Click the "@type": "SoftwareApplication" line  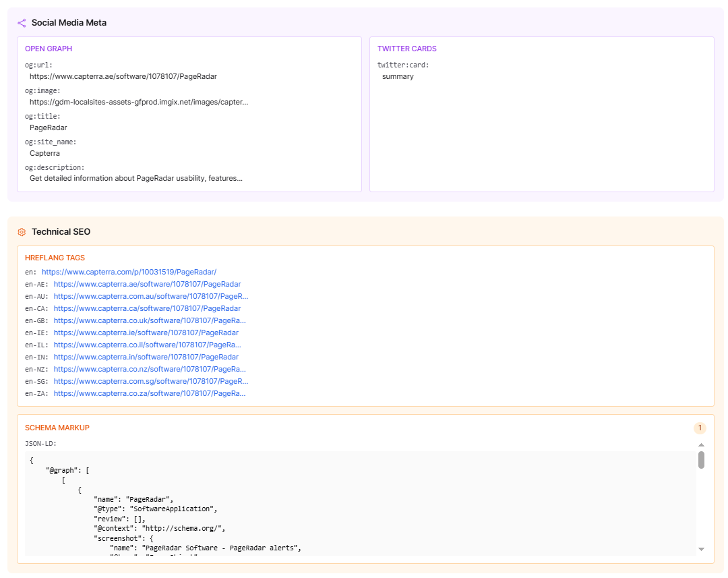pos(156,509)
